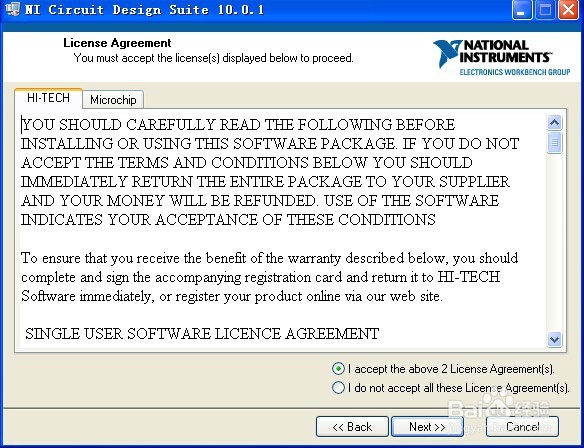Image resolution: width=584 pixels, height=448 pixels.
Task: Click the license scrollbar thumb
Action: pyautogui.click(x=555, y=142)
